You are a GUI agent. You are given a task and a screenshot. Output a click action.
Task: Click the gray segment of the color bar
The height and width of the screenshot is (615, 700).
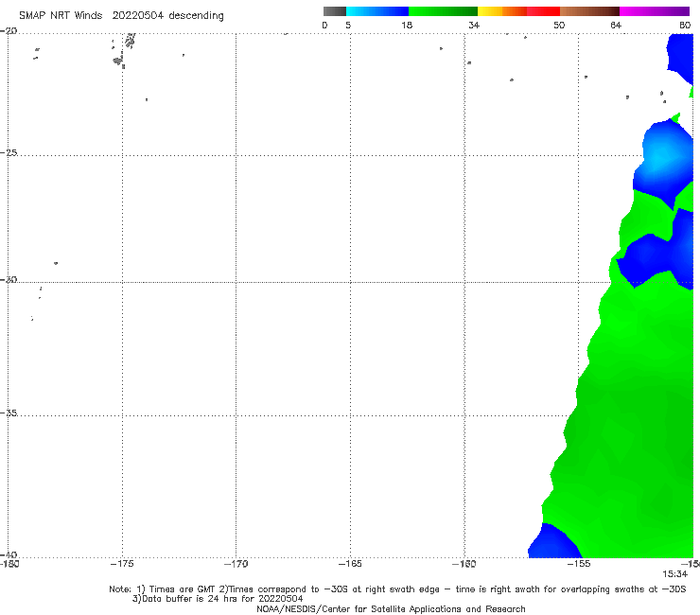coord(335,11)
